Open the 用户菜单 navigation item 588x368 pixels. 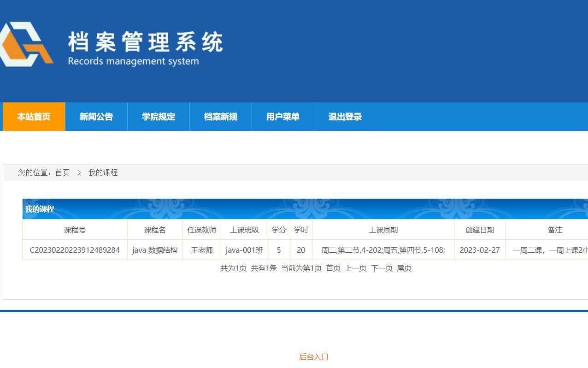tap(282, 117)
